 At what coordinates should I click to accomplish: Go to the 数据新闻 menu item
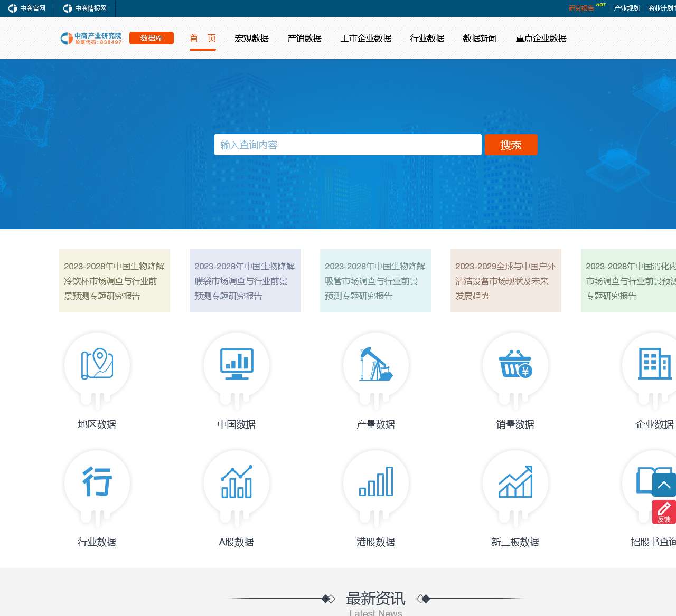(x=480, y=39)
